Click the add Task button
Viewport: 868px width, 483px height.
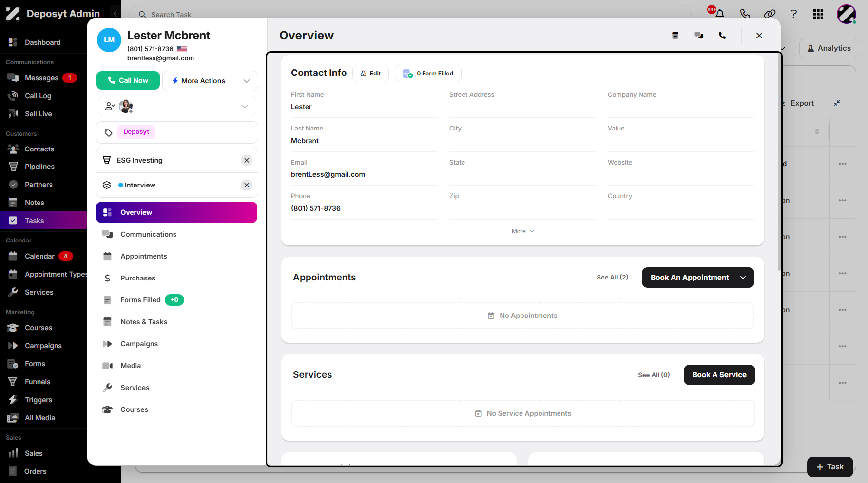tap(830, 467)
